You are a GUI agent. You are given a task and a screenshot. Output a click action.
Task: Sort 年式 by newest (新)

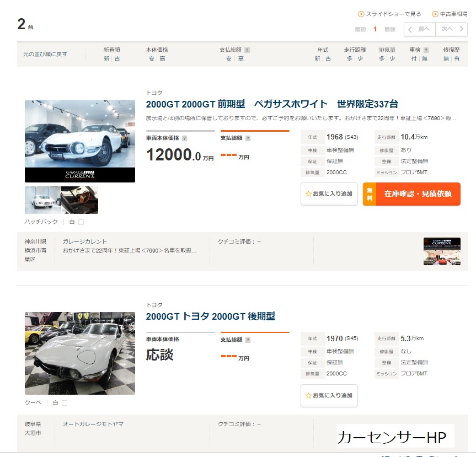(317, 58)
